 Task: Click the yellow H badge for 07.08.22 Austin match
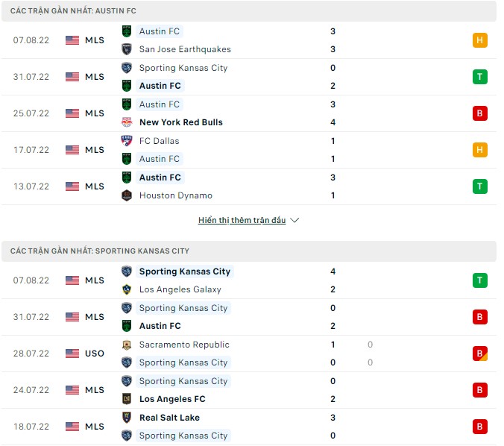coord(479,40)
